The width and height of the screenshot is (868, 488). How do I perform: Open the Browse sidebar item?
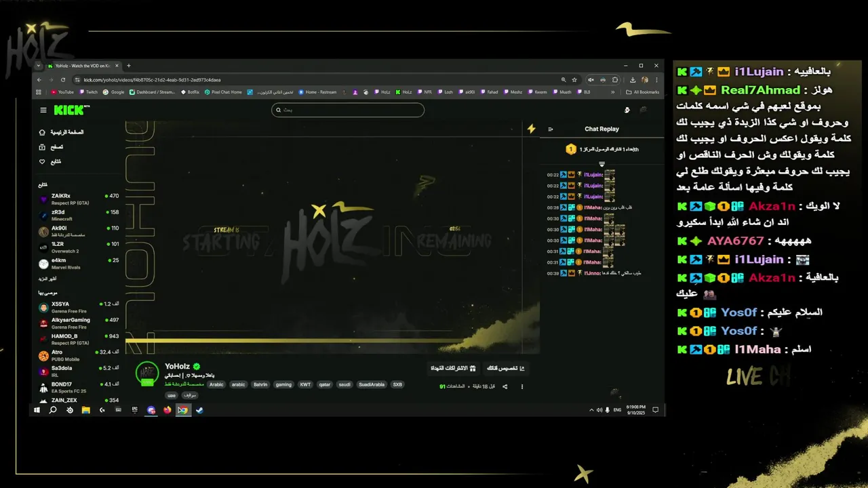coord(51,147)
